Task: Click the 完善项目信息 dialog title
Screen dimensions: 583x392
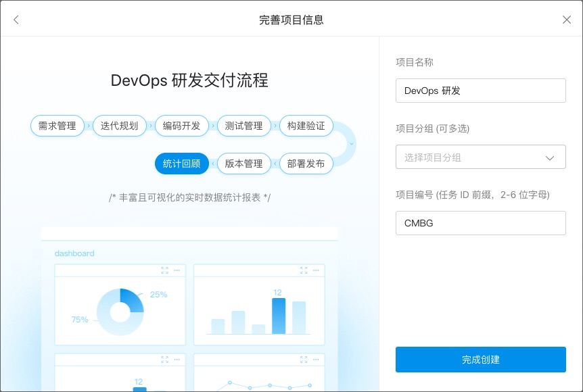Action: coord(291,20)
